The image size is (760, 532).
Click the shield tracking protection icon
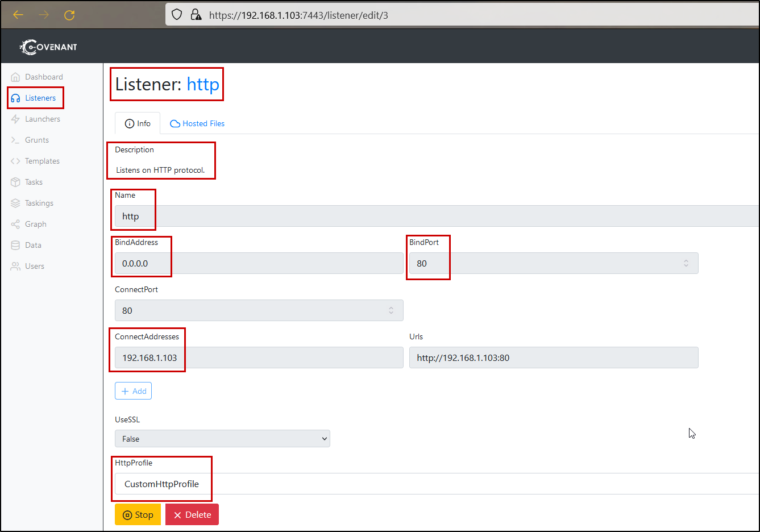coord(177,15)
